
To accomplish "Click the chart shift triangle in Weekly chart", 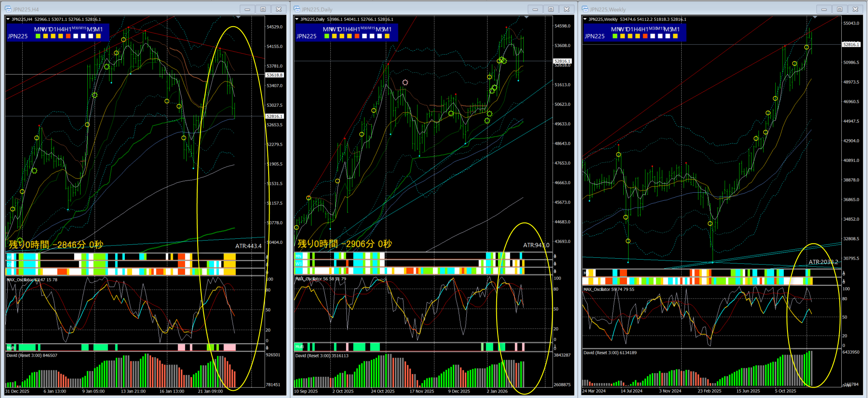I will (815, 17).
